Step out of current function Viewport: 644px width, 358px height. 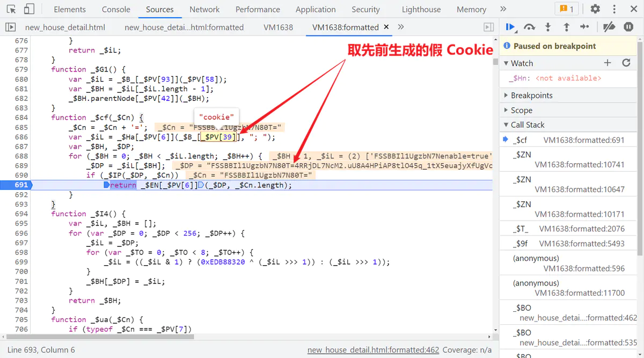pyautogui.click(x=566, y=27)
